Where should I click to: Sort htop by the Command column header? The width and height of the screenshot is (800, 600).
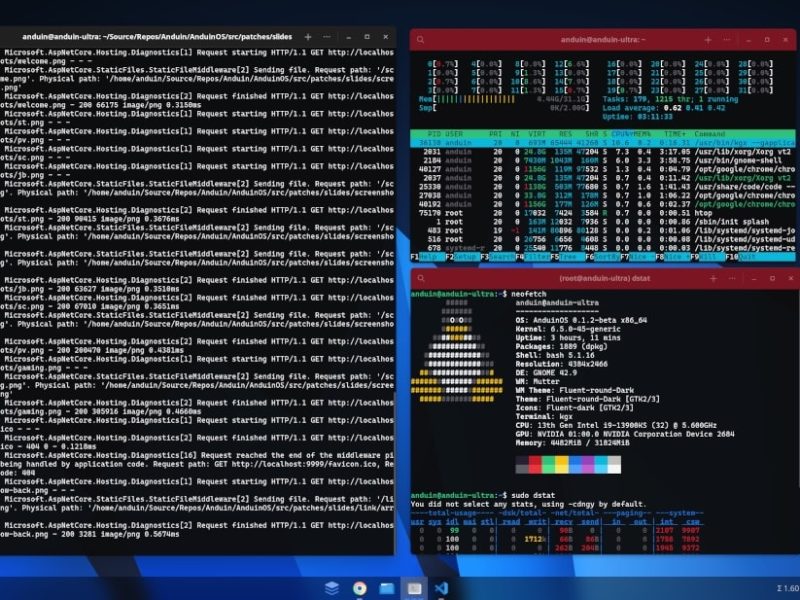tap(709, 134)
